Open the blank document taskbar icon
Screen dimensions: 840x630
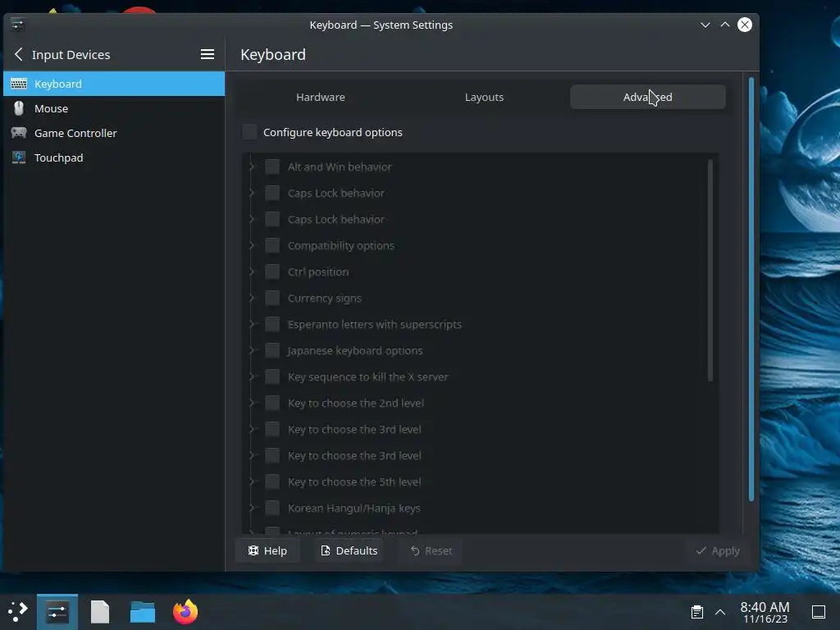pyautogui.click(x=100, y=612)
